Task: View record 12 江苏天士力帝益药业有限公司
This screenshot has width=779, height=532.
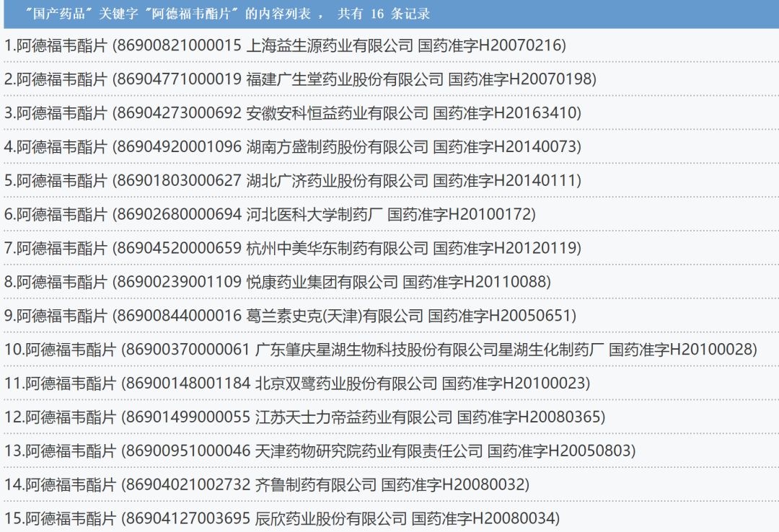Action: [x=305, y=417]
